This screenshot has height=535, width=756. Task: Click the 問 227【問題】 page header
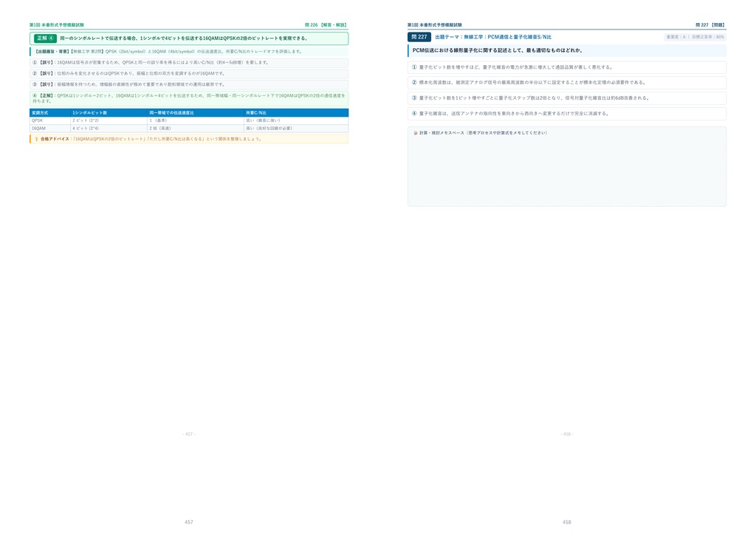[711, 24]
